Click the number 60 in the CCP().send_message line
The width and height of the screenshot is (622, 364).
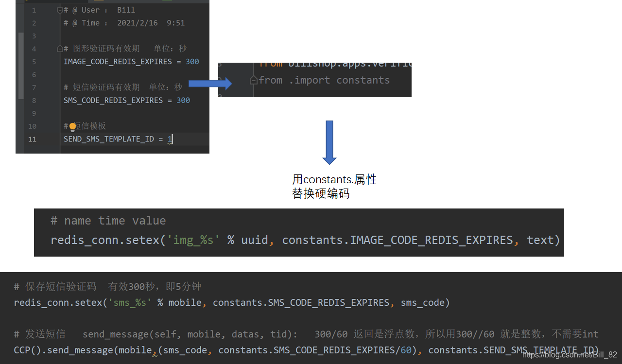click(x=406, y=350)
